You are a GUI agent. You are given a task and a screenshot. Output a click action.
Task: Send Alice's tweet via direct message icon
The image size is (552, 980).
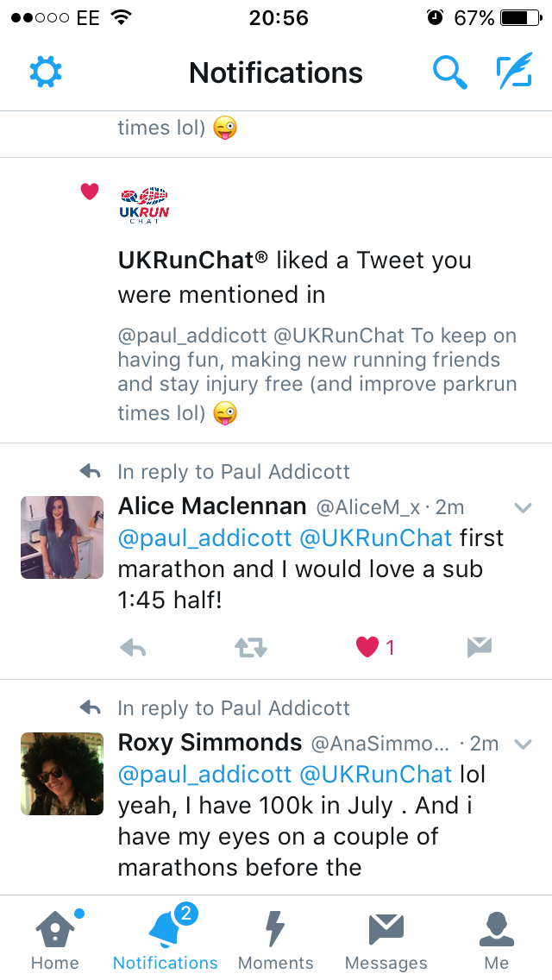[480, 648]
